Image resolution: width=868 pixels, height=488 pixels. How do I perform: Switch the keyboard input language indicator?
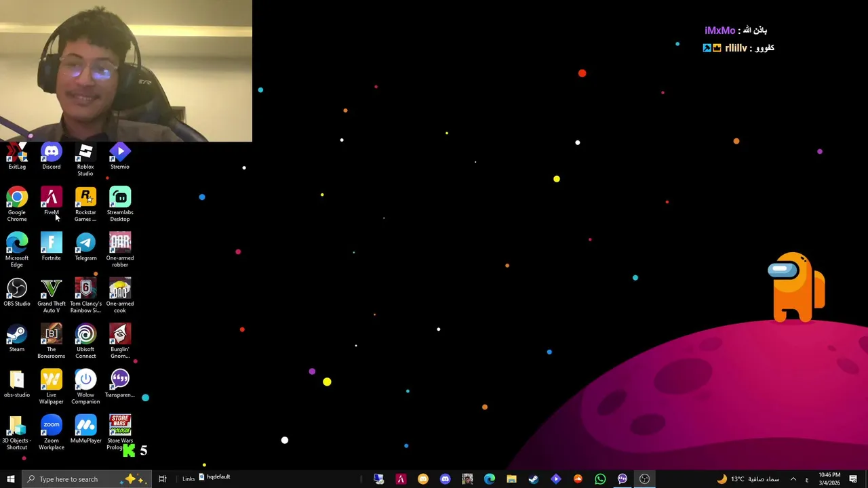807,479
